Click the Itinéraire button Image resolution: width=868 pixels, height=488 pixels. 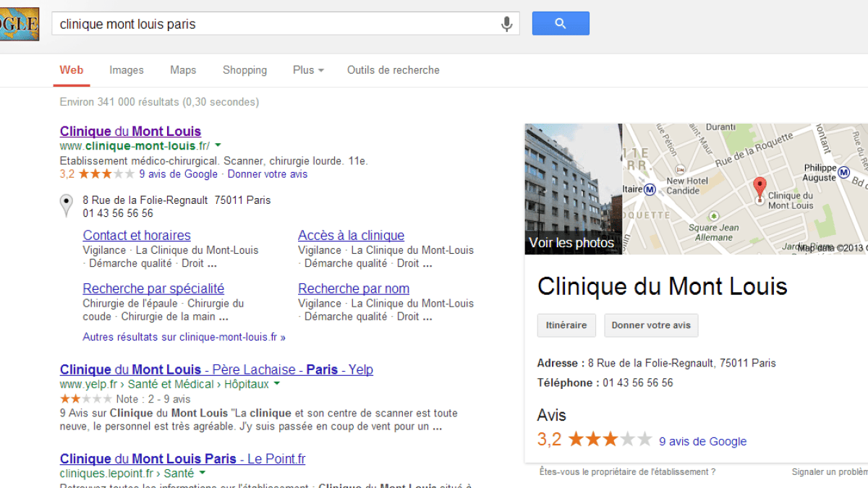tap(566, 325)
